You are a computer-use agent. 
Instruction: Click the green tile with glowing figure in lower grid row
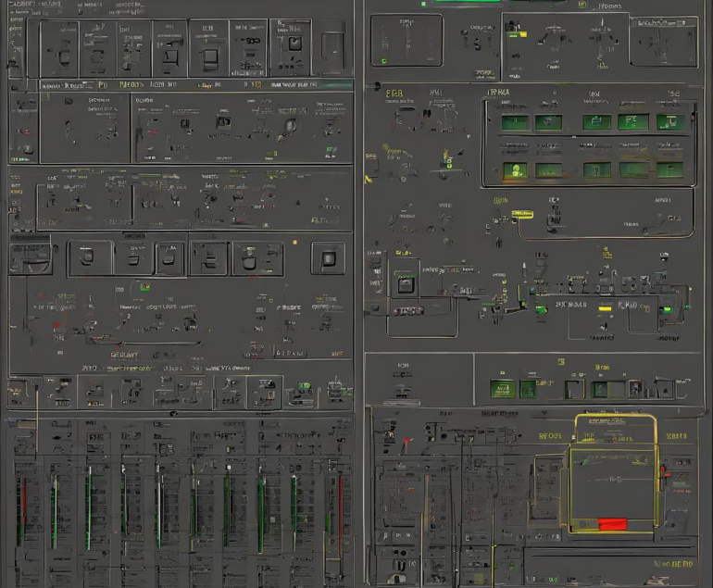pos(516,170)
